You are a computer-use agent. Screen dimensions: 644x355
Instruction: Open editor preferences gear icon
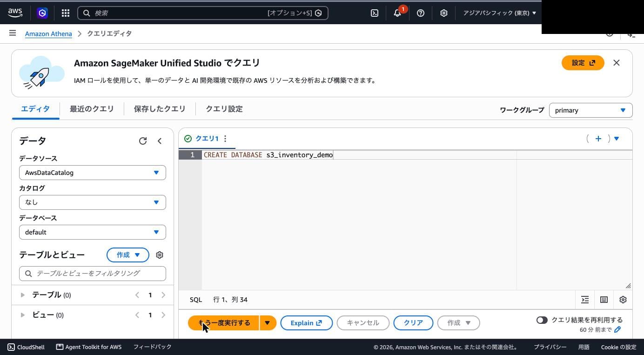pos(623,300)
